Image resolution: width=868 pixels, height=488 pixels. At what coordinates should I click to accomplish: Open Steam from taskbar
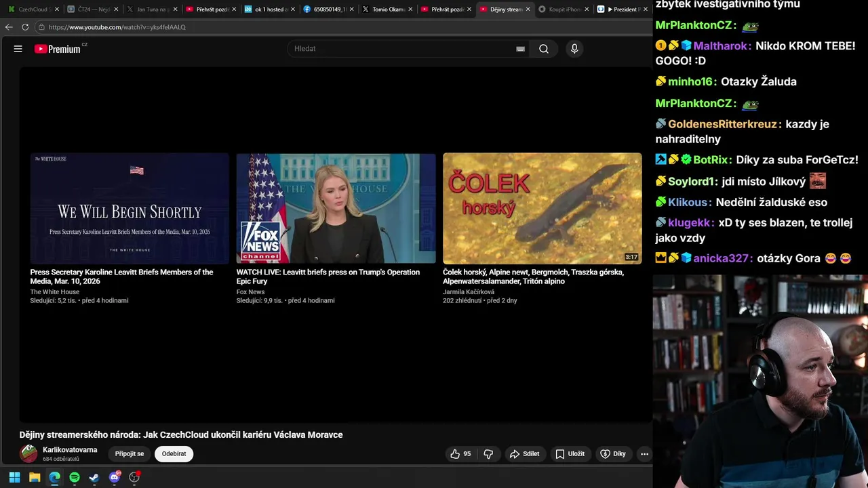click(x=94, y=477)
